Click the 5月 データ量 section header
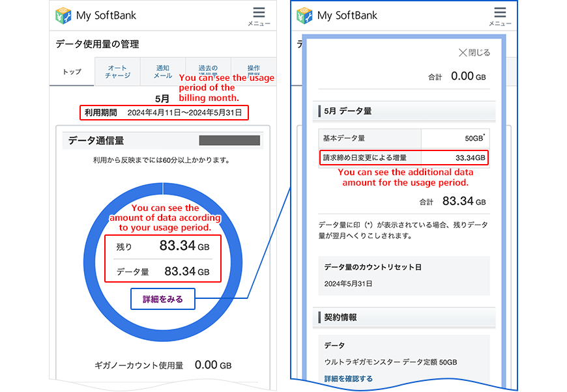 [x=404, y=111]
